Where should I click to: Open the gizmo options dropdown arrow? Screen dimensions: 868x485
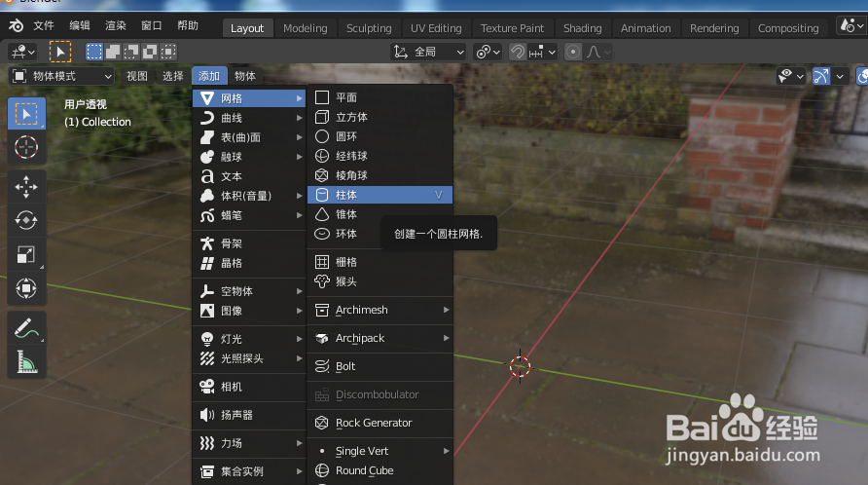pos(840,76)
